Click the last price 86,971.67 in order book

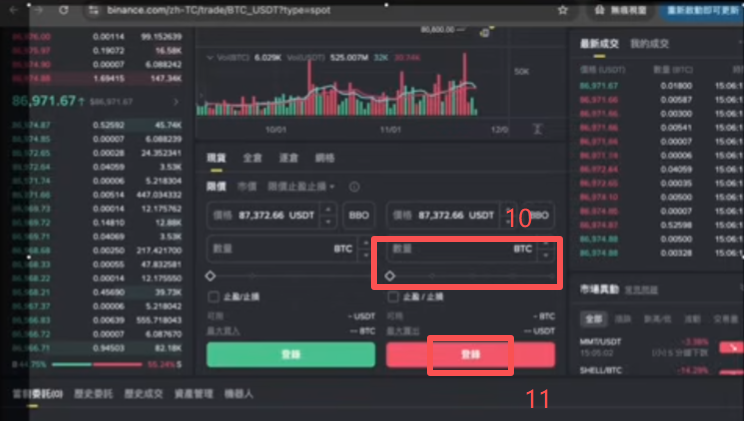44,101
